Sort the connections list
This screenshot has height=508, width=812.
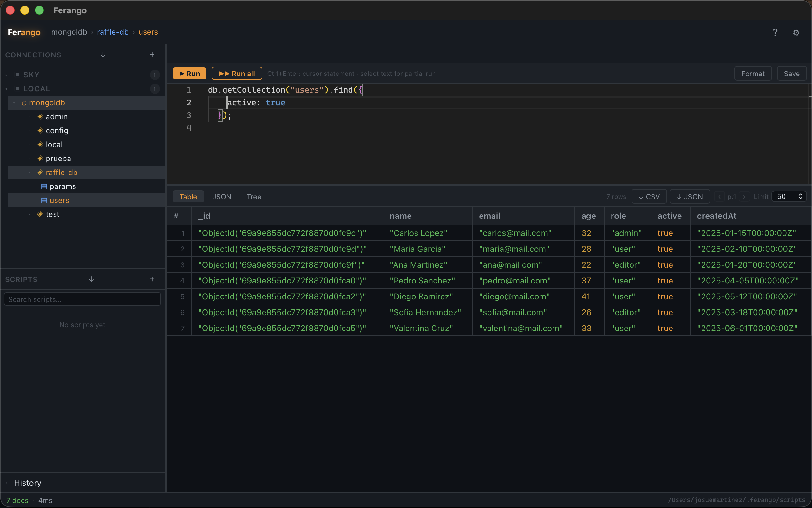coord(103,55)
